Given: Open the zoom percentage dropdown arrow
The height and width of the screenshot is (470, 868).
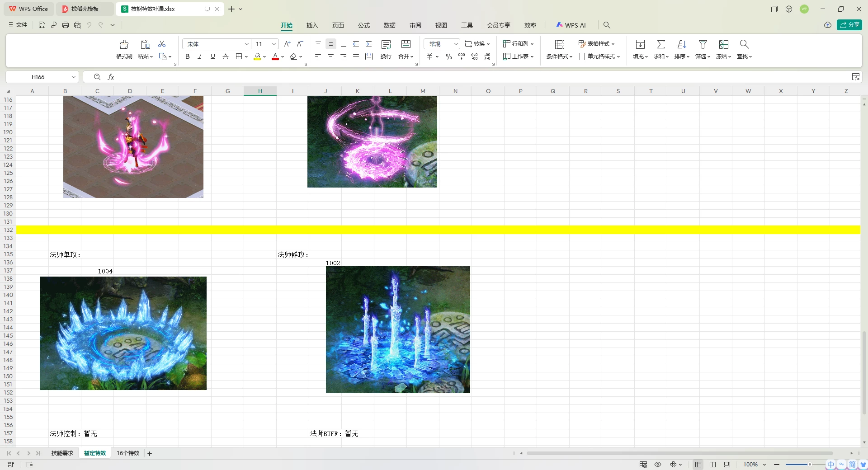Looking at the screenshot, I should tap(764, 465).
